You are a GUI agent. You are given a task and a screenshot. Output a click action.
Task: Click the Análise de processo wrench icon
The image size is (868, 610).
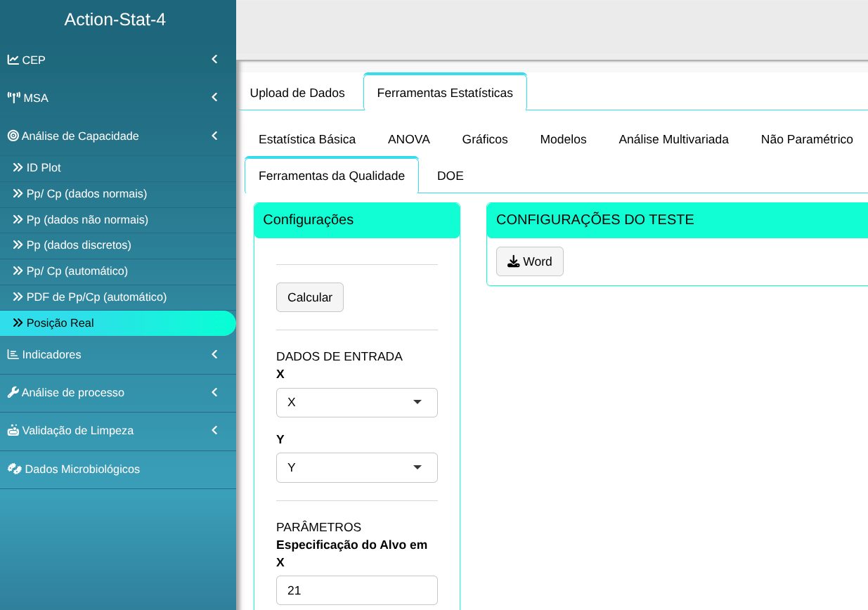pos(13,392)
